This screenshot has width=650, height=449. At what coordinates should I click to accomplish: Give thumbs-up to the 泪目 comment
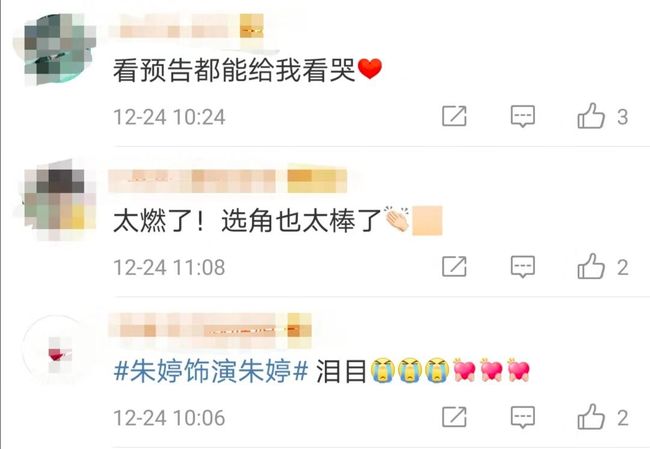pyautogui.click(x=591, y=417)
